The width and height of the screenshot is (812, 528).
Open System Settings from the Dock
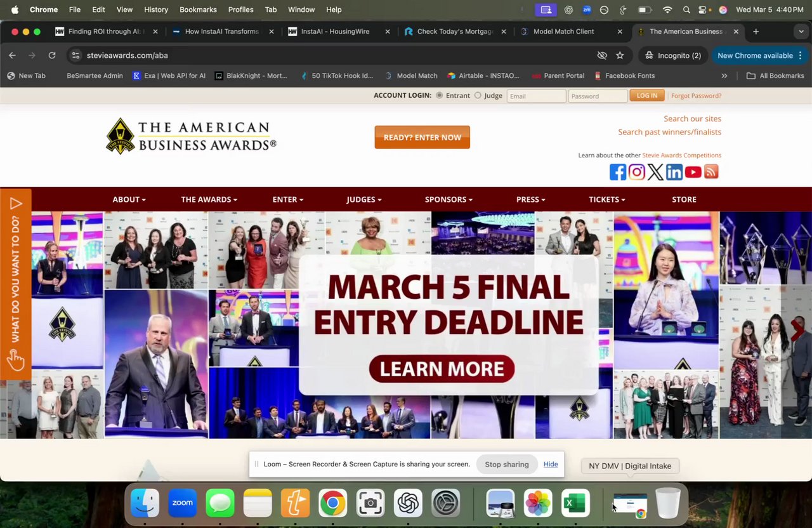[446, 503]
